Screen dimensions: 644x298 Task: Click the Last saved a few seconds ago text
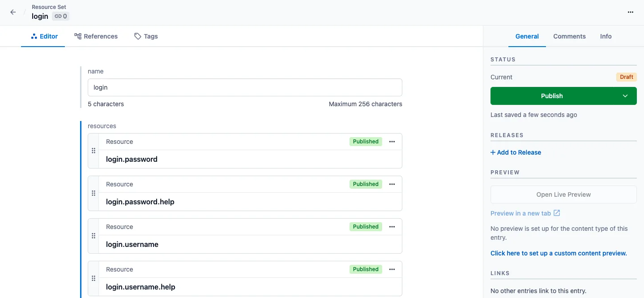click(x=534, y=115)
